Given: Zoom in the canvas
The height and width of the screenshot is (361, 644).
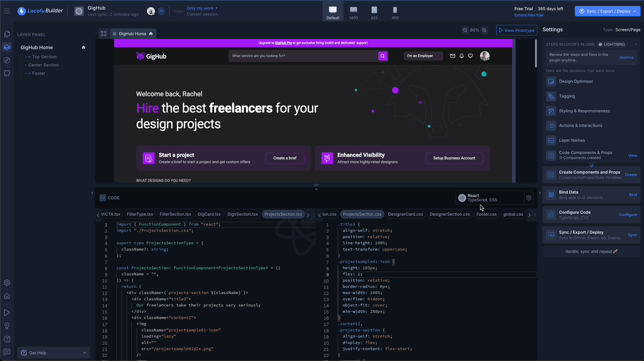Looking at the screenshot, I should click(x=484, y=30).
